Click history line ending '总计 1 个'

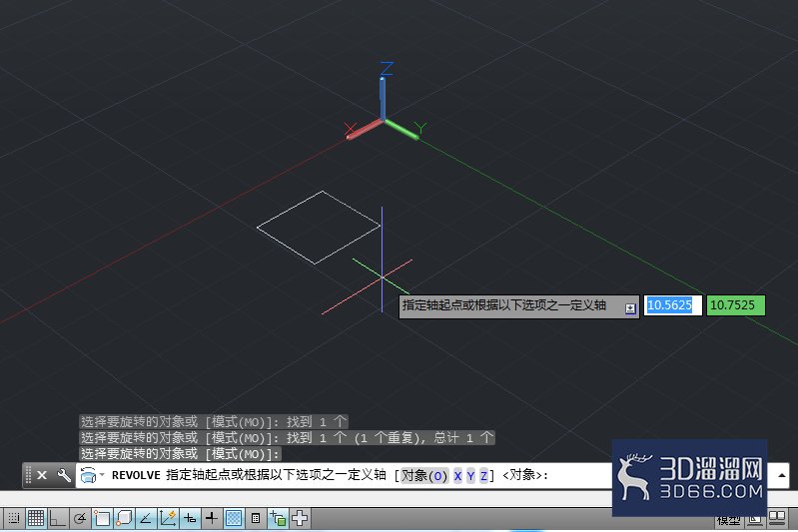[287, 438]
